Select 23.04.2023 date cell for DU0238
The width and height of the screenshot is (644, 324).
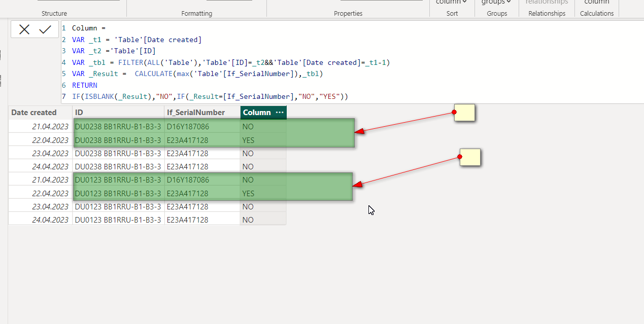(40, 153)
